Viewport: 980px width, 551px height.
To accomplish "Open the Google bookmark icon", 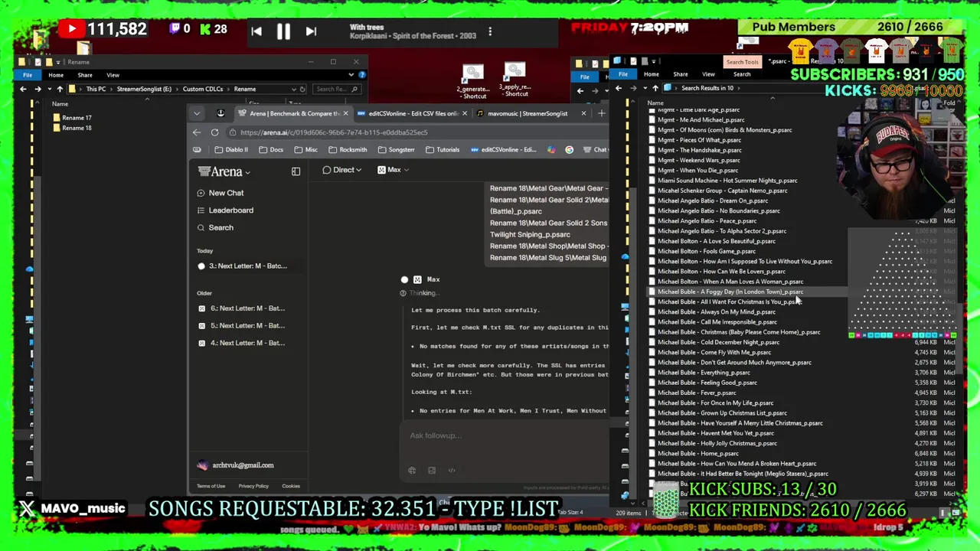I will tap(569, 150).
